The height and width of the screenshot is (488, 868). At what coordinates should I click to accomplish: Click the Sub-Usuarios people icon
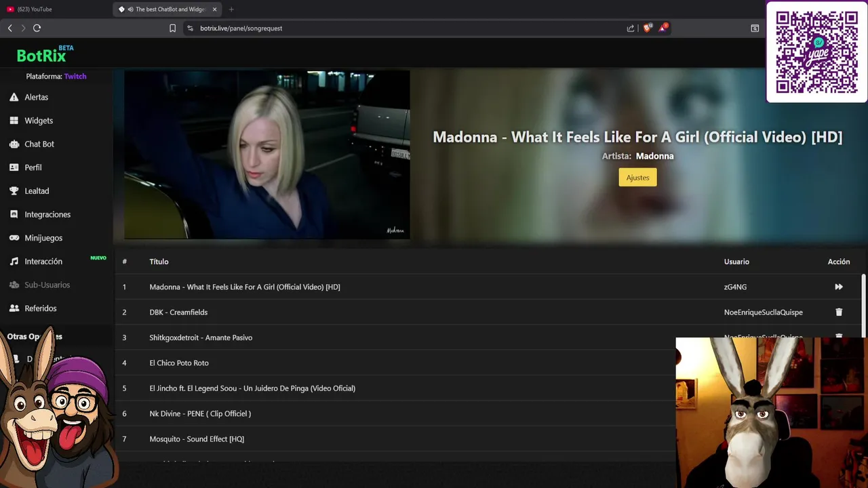pyautogui.click(x=14, y=285)
